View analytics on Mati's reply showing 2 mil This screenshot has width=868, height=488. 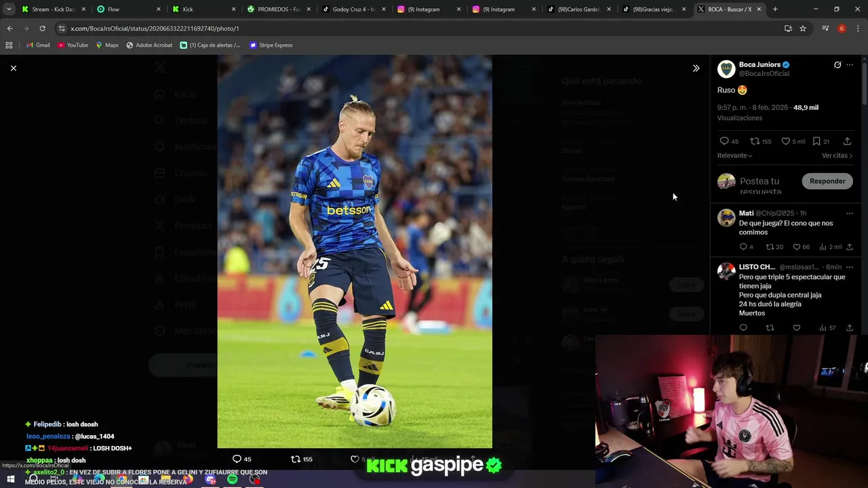coord(823,247)
